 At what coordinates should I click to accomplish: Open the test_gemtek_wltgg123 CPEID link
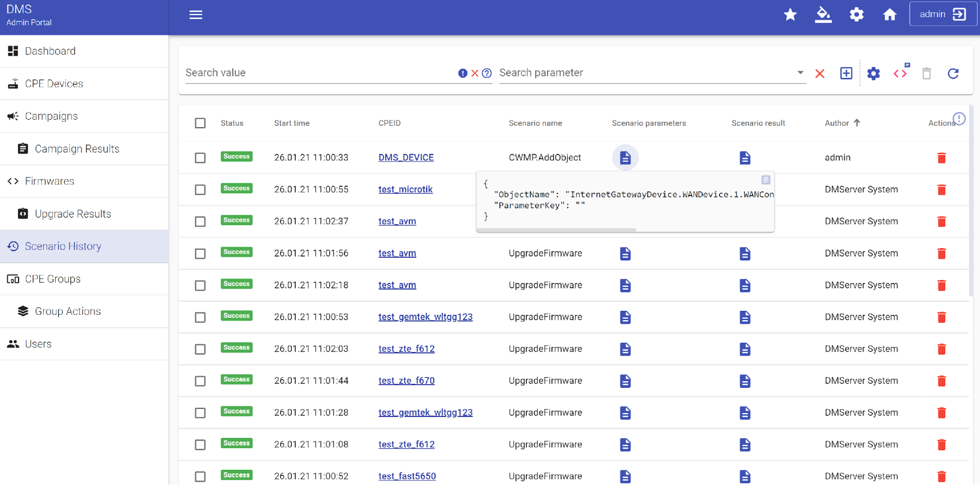(x=425, y=317)
